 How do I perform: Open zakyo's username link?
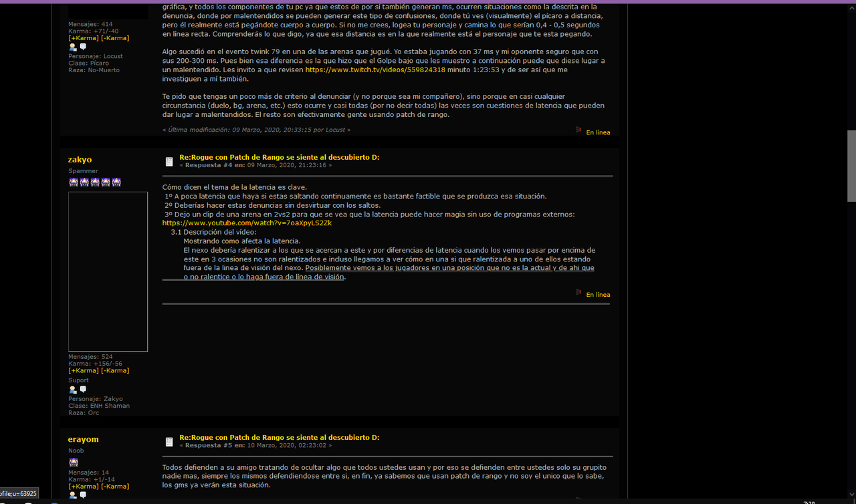[80, 160]
